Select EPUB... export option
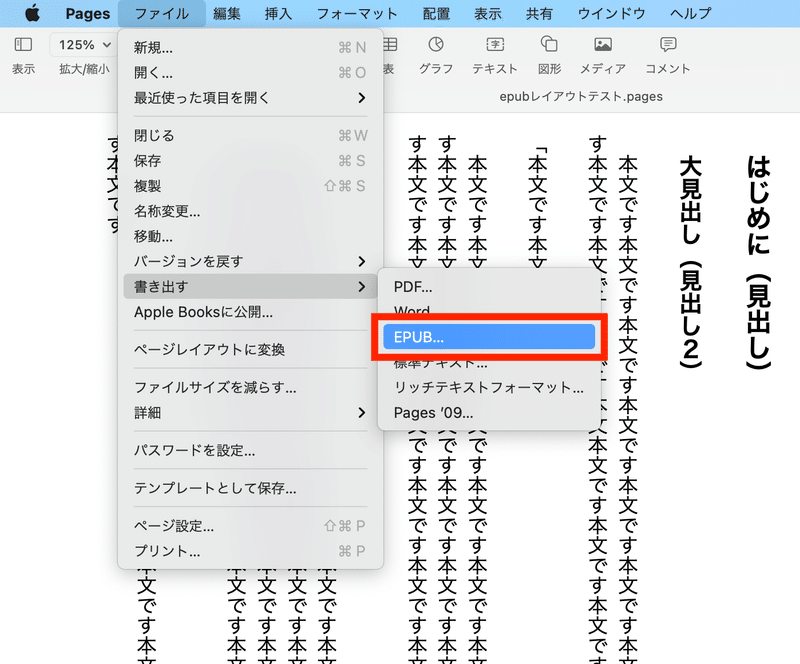Viewport: 800px width, 664px height. point(489,337)
